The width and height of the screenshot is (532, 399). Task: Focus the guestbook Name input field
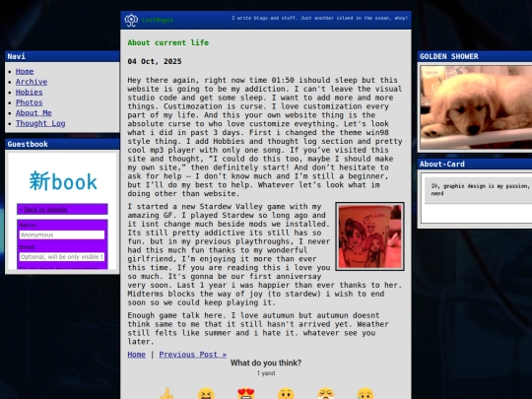tap(62, 234)
